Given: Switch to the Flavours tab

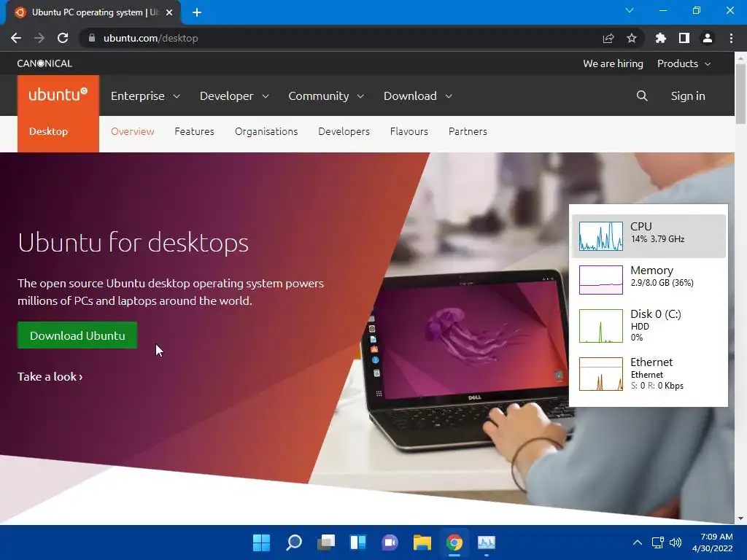Looking at the screenshot, I should [x=409, y=131].
